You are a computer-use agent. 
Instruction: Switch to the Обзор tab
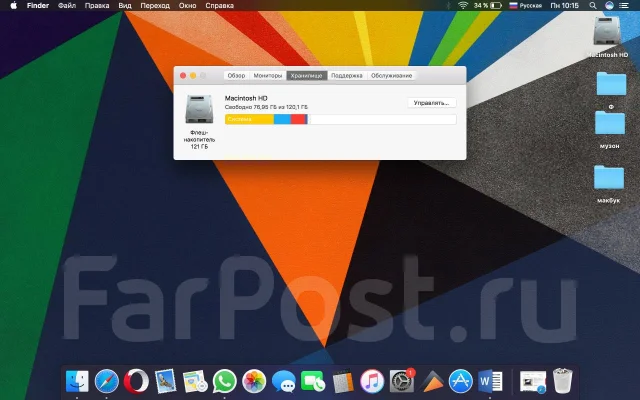click(236, 76)
